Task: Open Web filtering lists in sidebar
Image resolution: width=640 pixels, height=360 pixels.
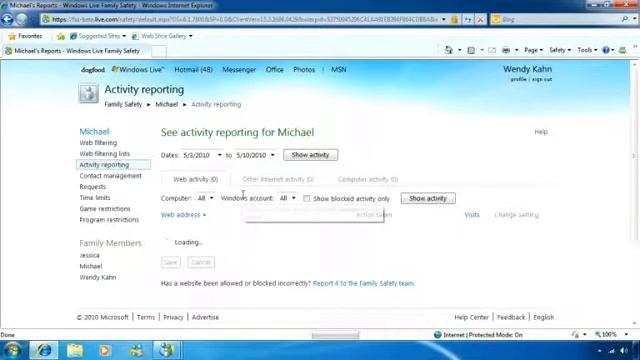Action: coord(104,154)
